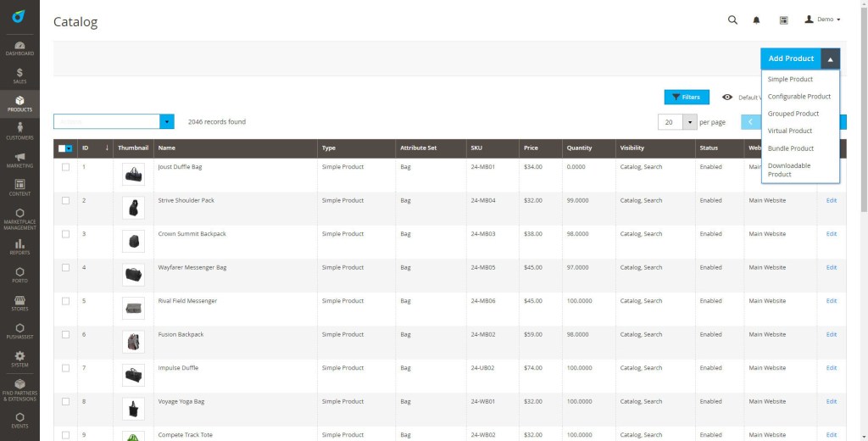
Task: Click the SKU cell 24-MB06
Action: point(483,301)
